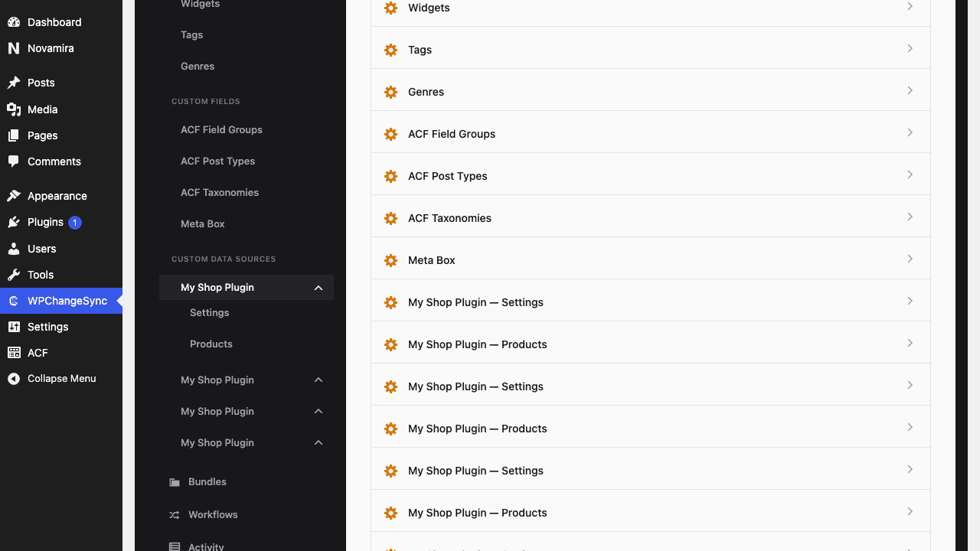Open Products under My Shop Plugin
Viewport: 980px width, 551px height.
211,344
